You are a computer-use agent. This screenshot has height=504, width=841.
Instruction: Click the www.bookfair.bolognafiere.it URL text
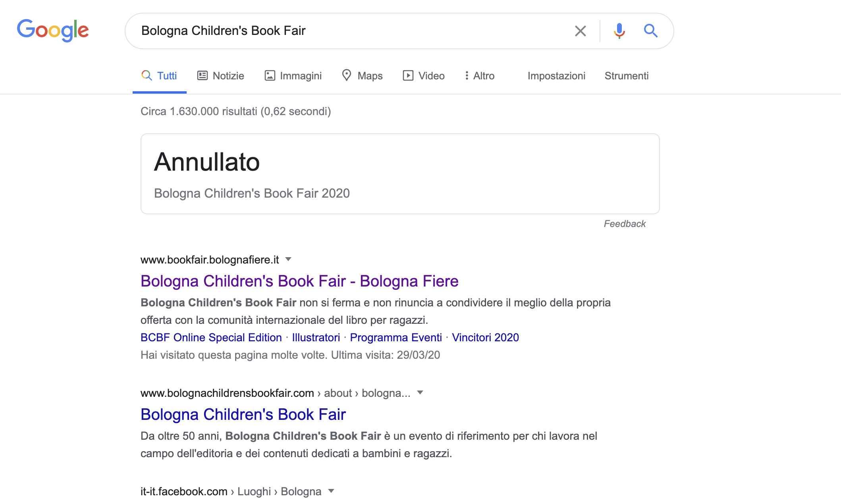click(210, 260)
